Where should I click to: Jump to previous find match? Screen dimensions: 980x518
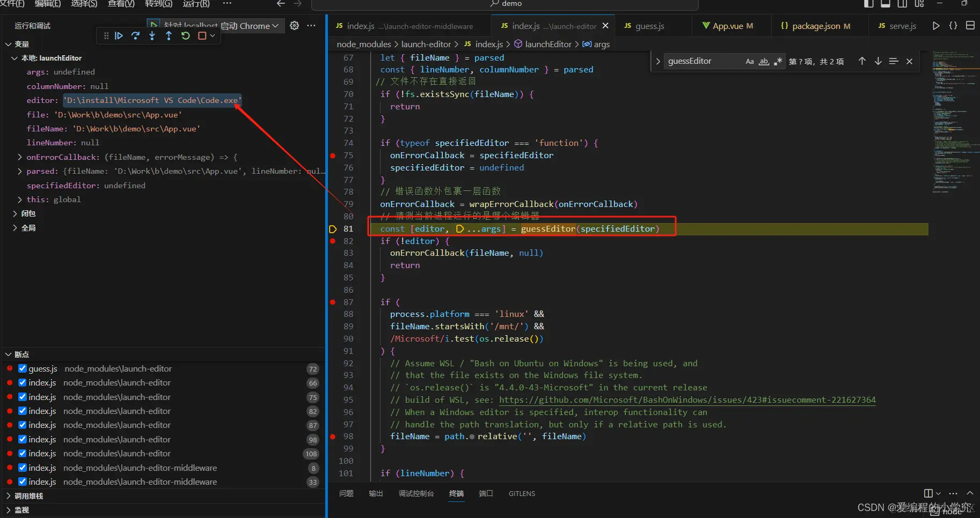862,61
